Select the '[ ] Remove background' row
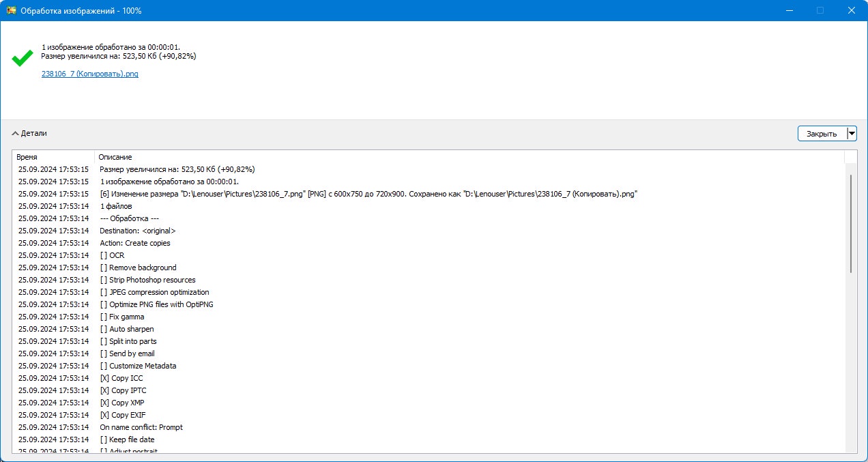 429,268
